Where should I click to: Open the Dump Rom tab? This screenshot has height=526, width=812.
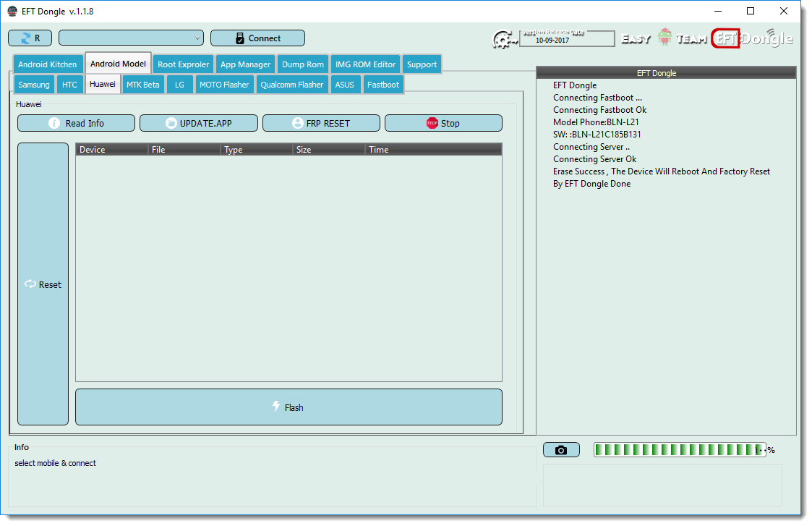[x=303, y=64]
